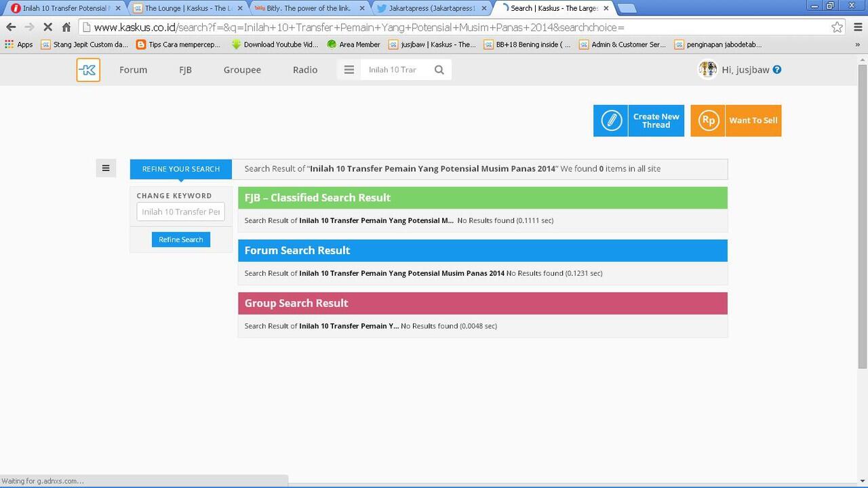The image size is (868, 488).
Task: Open the FJB menu
Action: pyautogui.click(x=185, y=70)
